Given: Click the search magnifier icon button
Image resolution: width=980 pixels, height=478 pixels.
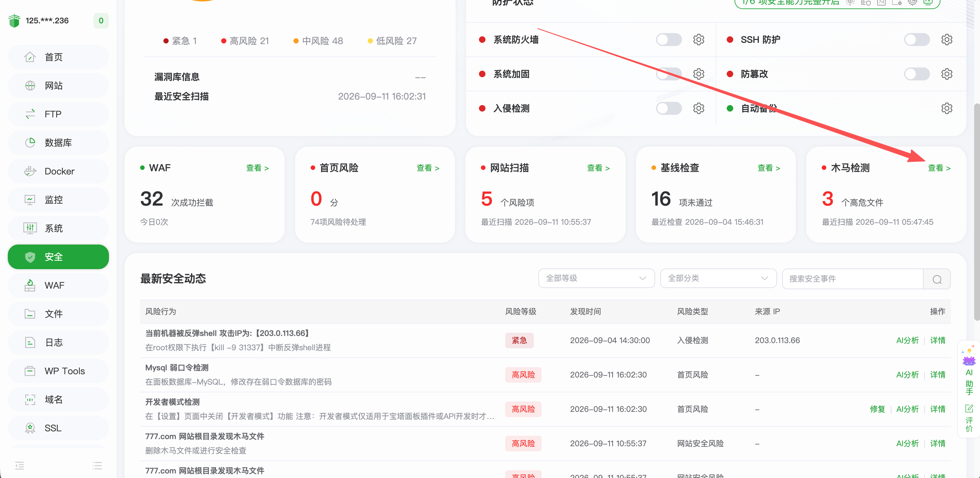Looking at the screenshot, I should 937,279.
